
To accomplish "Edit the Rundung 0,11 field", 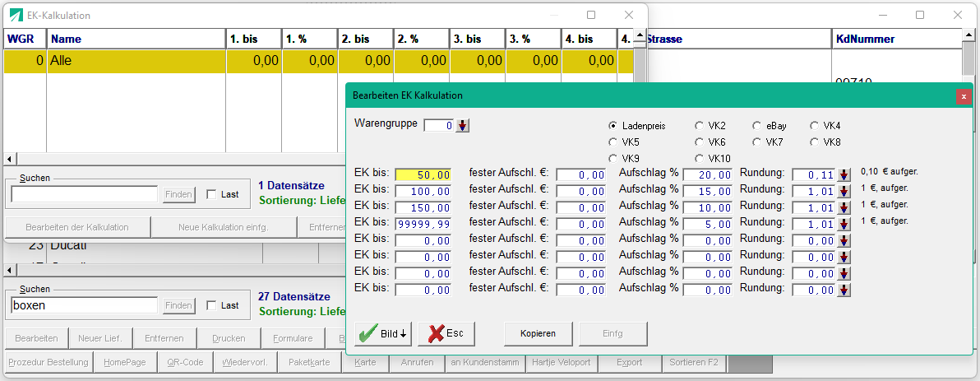I will 815,174.
